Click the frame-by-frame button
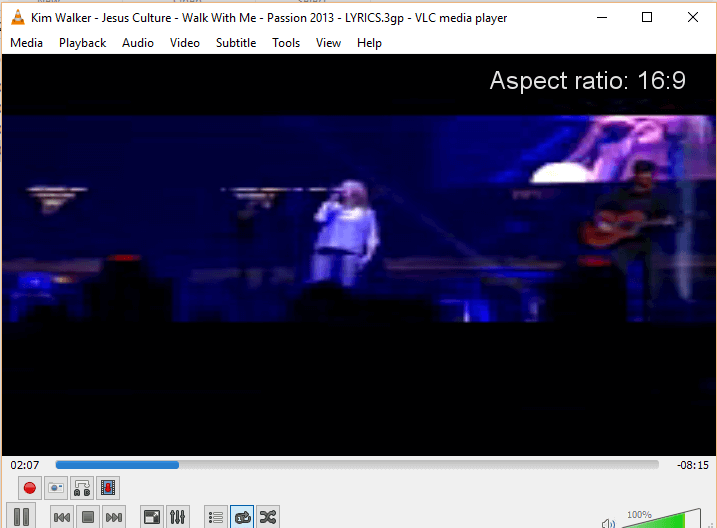The width and height of the screenshot is (717, 528). 108,488
